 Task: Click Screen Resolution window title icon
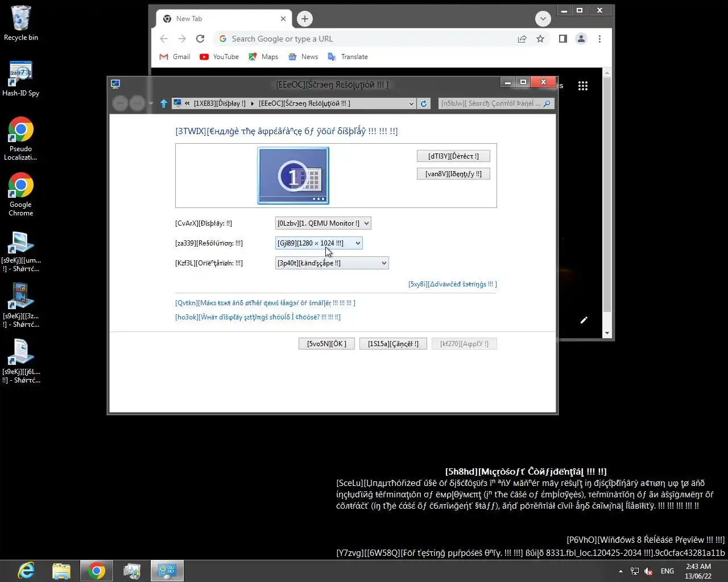click(x=115, y=84)
